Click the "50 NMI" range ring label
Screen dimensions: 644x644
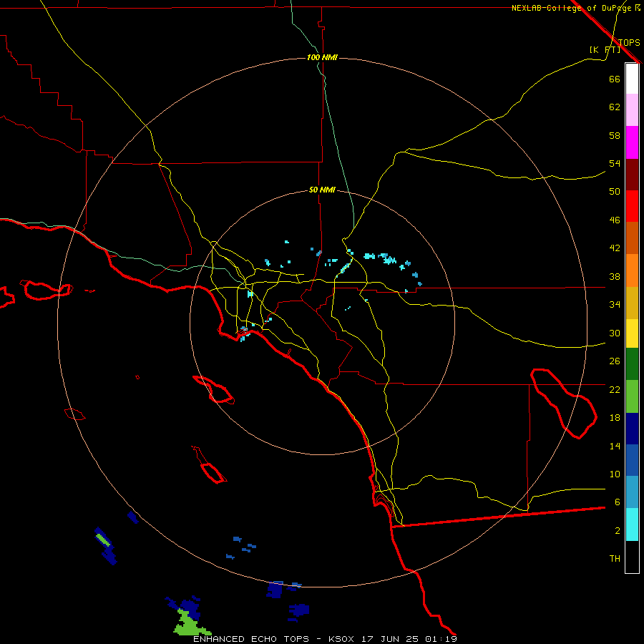click(x=322, y=190)
